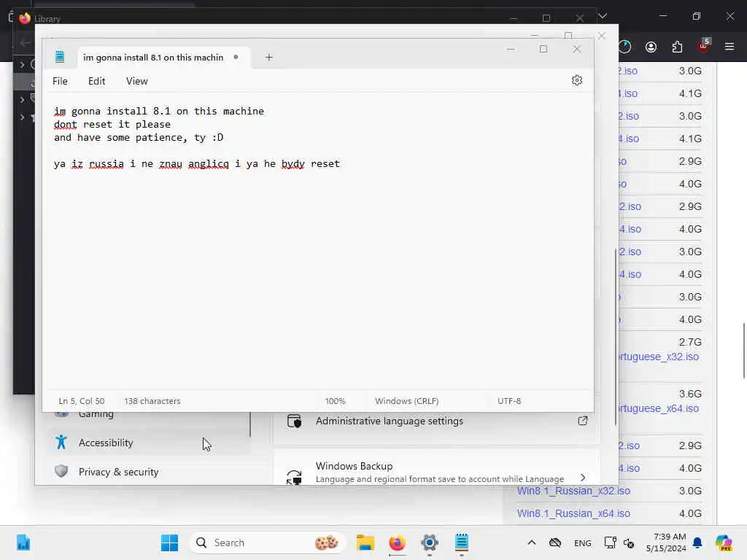Click 'Ln 5, Col 50' status entry

coord(82,401)
